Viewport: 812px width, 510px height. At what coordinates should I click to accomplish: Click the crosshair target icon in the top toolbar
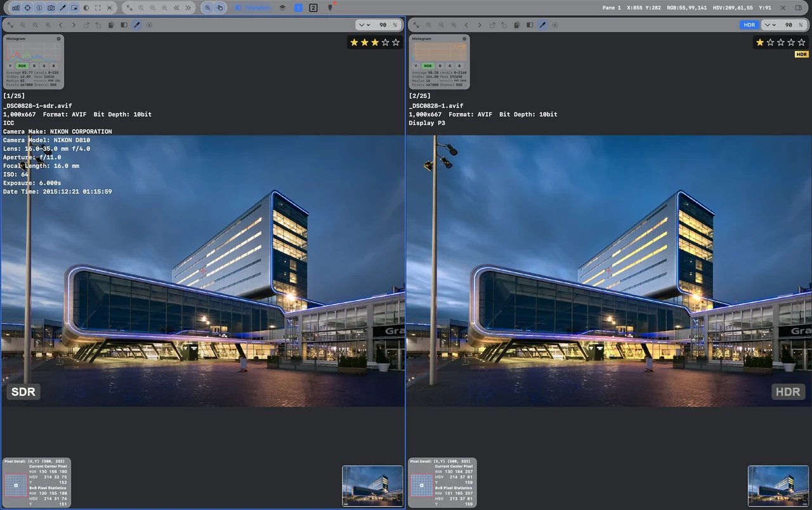27,8
